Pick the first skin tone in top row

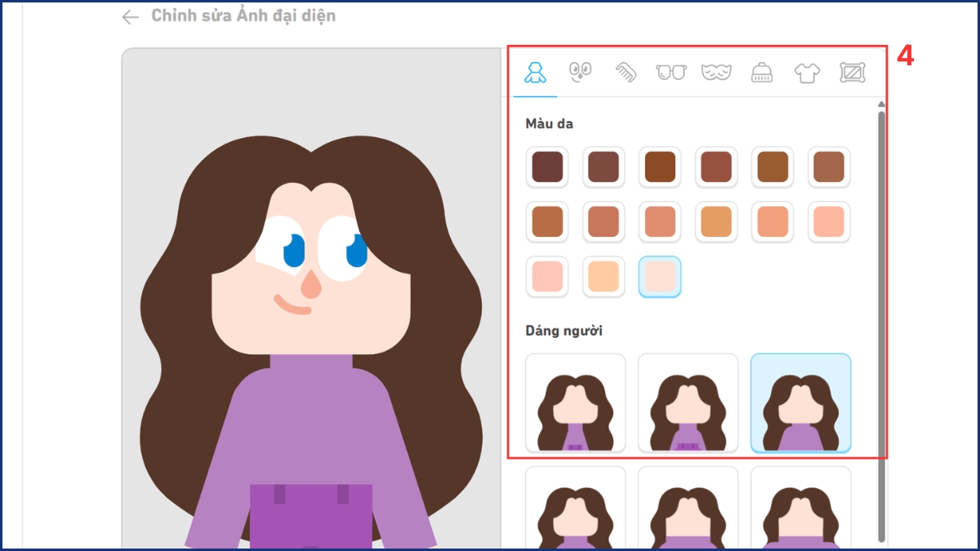[547, 167]
